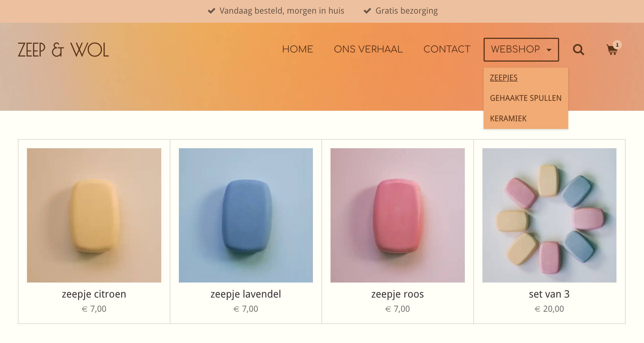Open the Ons Verhaal page
The height and width of the screenshot is (343, 644).
[x=368, y=49]
